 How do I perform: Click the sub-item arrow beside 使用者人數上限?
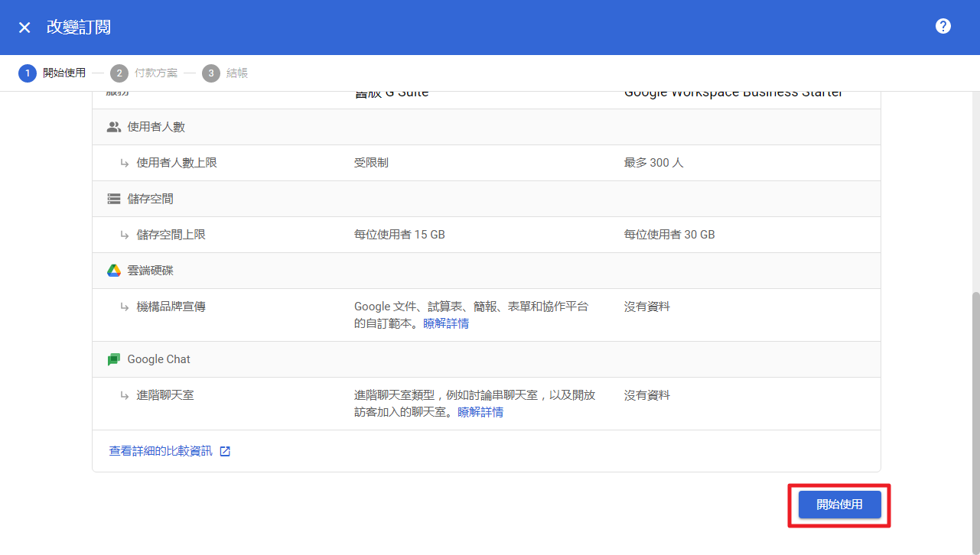[x=124, y=163]
